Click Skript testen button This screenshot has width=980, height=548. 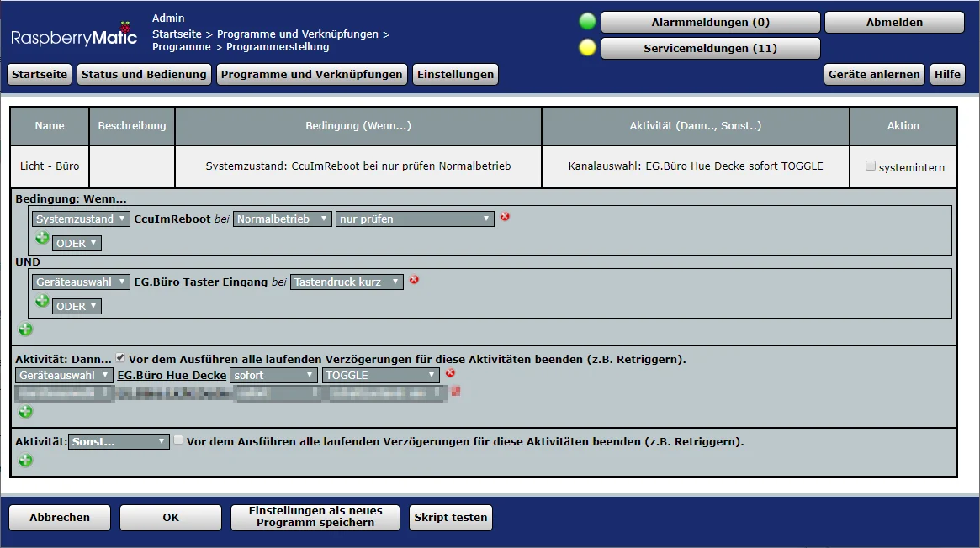(451, 518)
